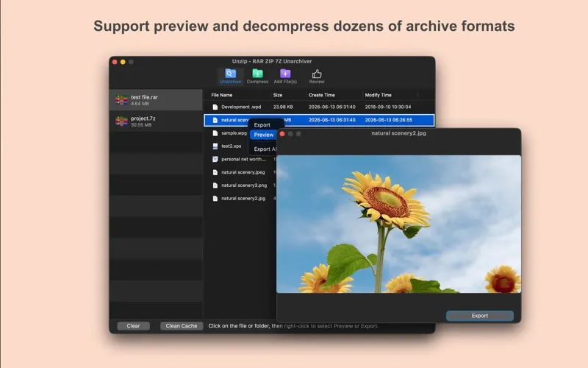Minimize the Unzip main window

(x=123, y=62)
